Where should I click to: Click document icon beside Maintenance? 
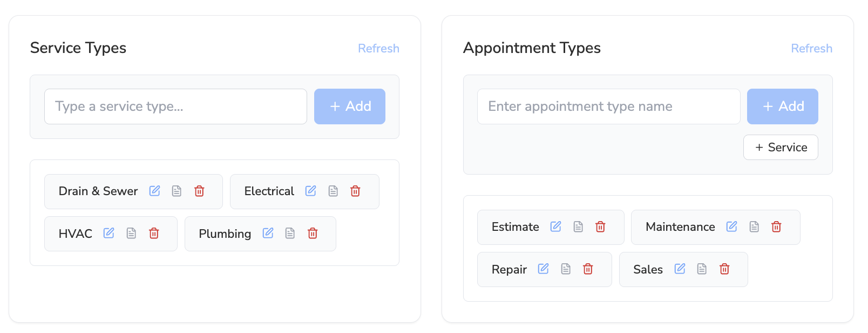[754, 227]
